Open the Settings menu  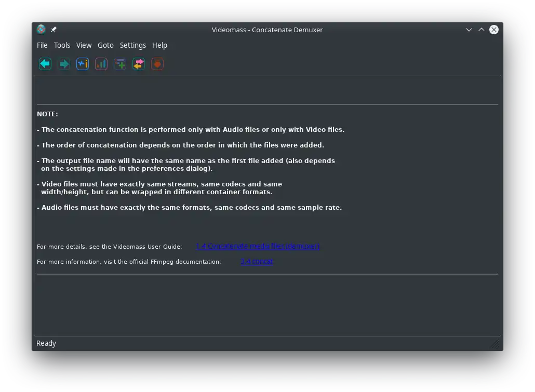point(133,45)
